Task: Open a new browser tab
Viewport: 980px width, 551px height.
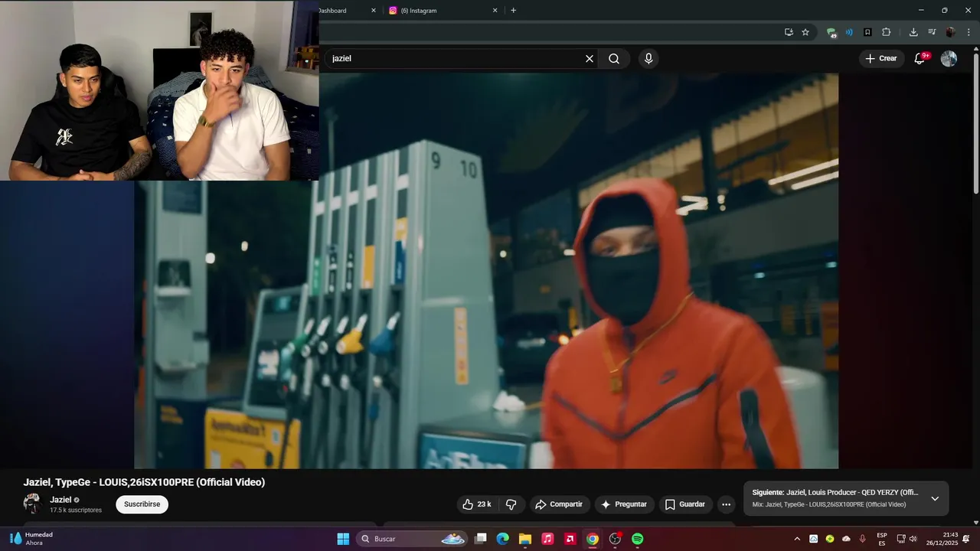Action: point(513,11)
